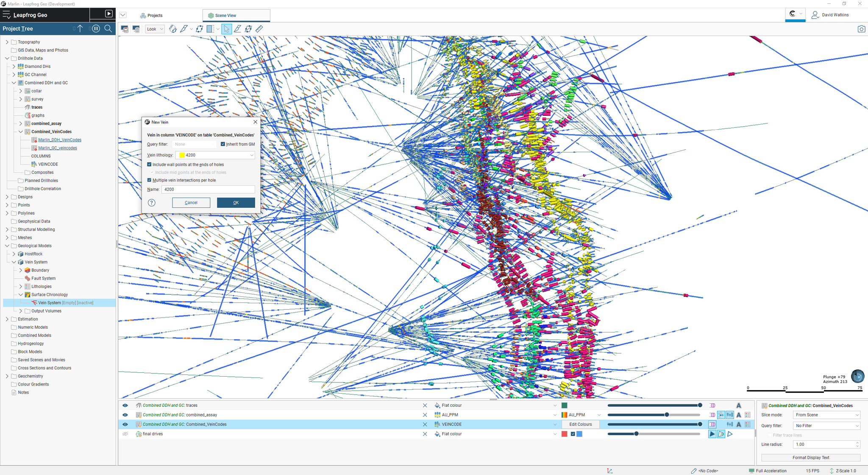Click red colour swatch for final drives
The height and width of the screenshot is (475, 868).
tap(565, 434)
